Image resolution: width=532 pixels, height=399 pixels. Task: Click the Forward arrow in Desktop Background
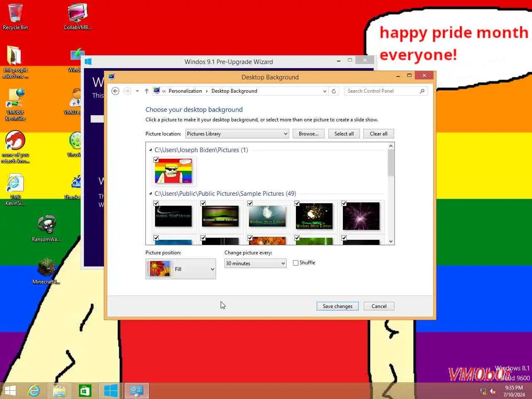point(127,91)
